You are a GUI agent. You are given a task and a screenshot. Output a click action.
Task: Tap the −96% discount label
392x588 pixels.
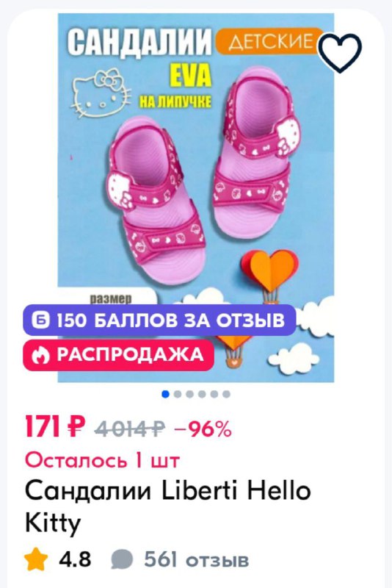(x=203, y=429)
